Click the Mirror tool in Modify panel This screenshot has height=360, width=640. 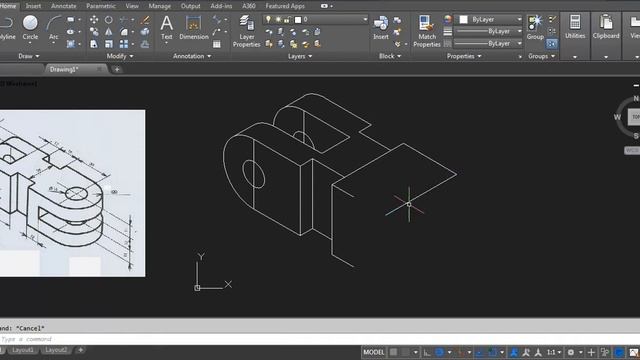coord(109,32)
